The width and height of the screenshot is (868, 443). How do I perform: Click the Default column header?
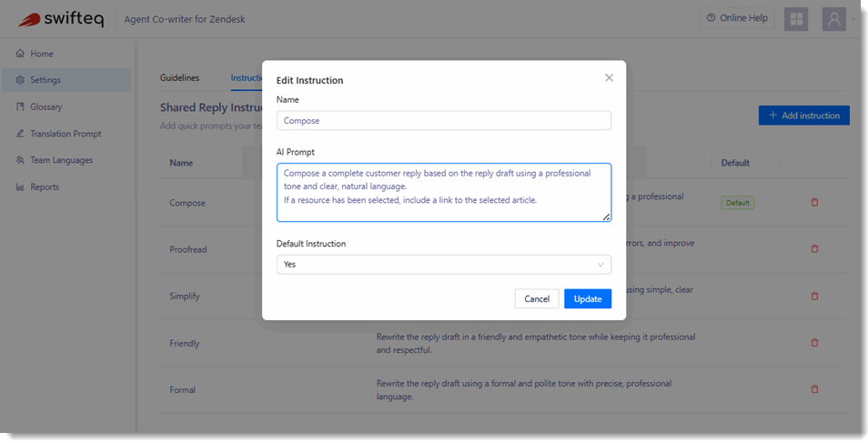coord(735,163)
